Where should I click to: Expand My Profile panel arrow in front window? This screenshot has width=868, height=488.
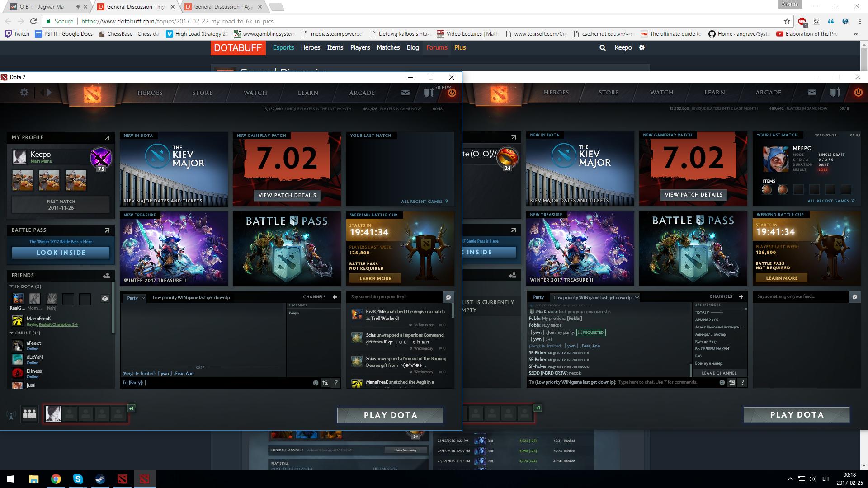[x=107, y=137]
